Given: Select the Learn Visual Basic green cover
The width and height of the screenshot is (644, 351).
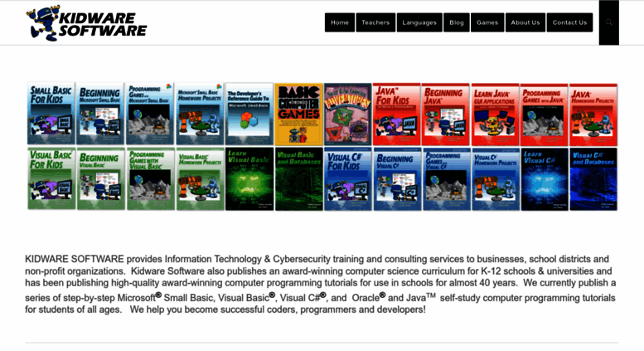Looking at the screenshot, I should pyautogui.click(x=249, y=178).
